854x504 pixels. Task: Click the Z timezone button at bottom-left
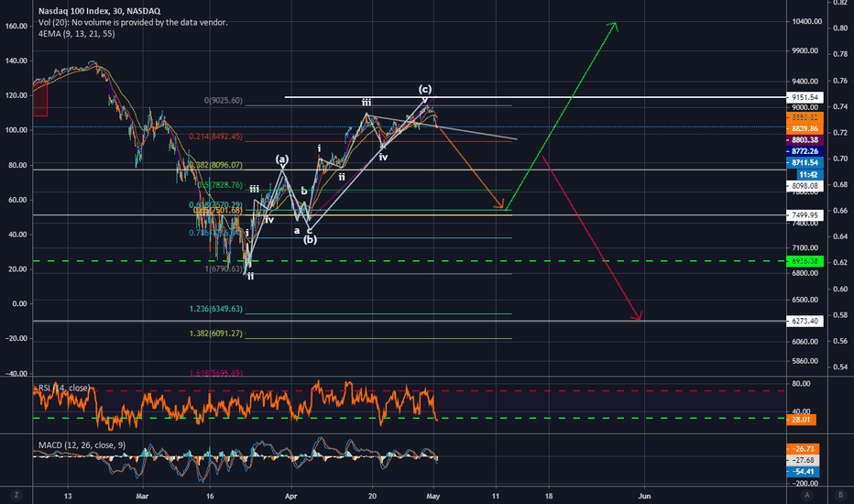[16, 495]
